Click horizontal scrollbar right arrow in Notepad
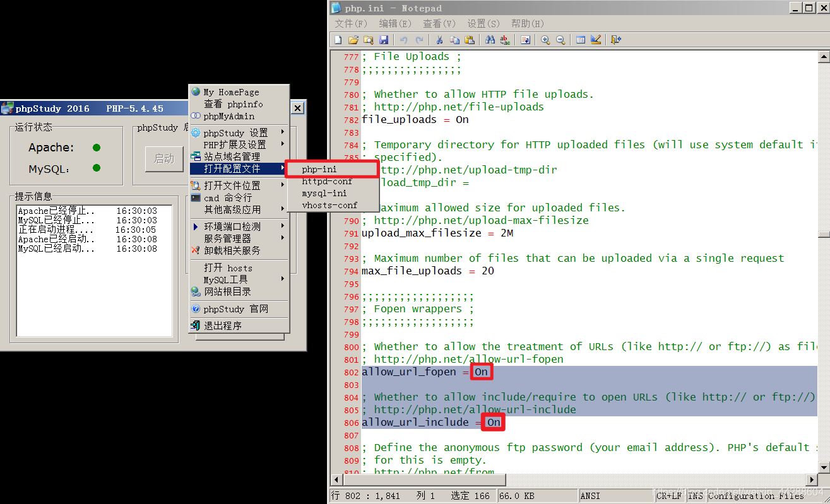 pos(812,479)
